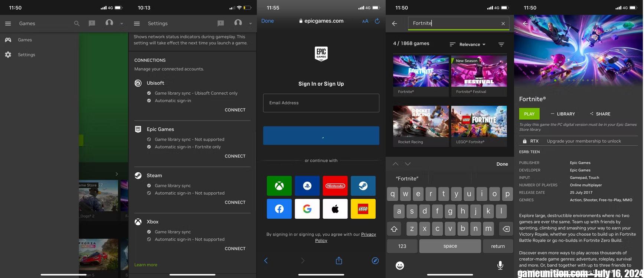This screenshot has height=278, width=644.
Task: Sign in with Steam tile
Action: 363,186
